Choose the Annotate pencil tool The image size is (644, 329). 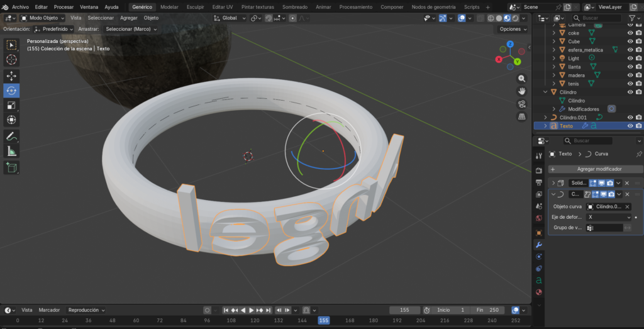(11, 136)
